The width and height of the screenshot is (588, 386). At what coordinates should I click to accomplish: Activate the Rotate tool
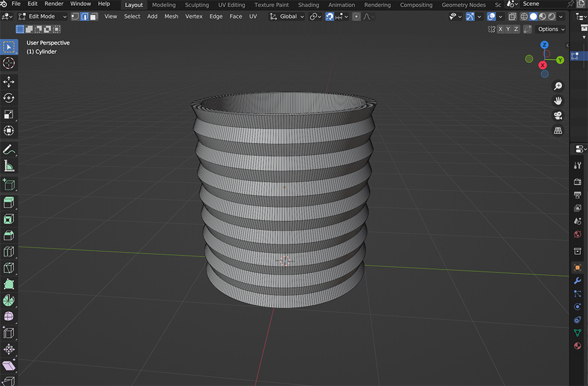pos(9,99)
